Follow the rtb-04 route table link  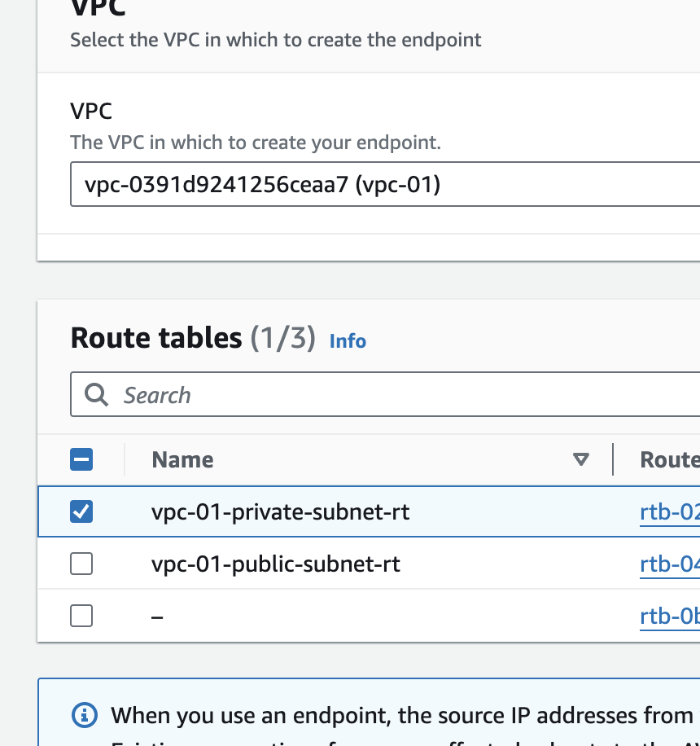pyautogui.click(x=669, y=564)
